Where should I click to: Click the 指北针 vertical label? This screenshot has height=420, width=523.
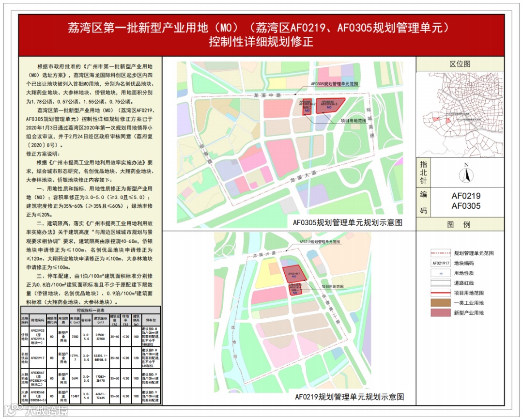(423, 172)
